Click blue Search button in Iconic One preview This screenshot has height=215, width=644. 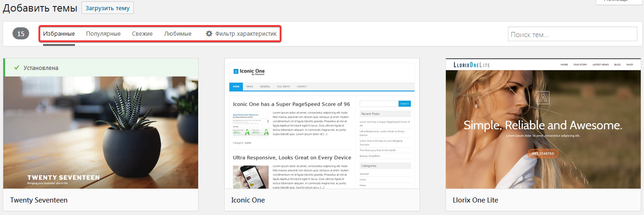pos(404,104)
